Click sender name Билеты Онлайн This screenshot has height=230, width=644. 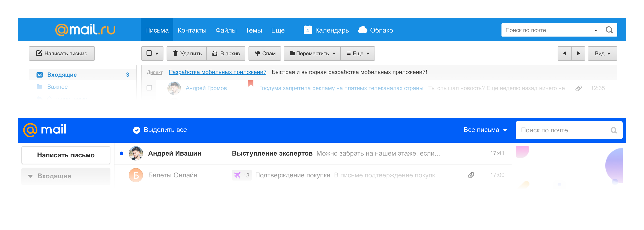[173, 175]
